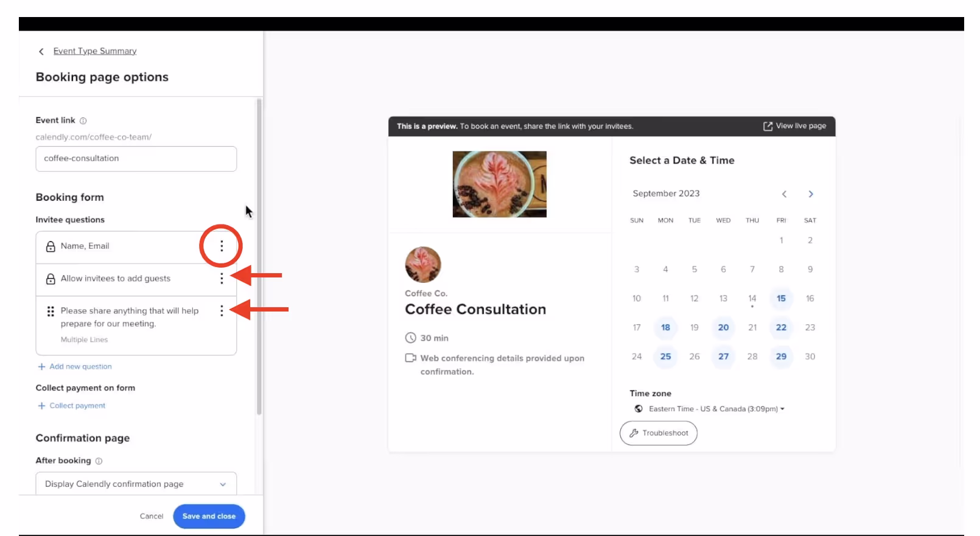Screen dimensions: 980x536
Task: Click Save and close button
Action: pos(209,517)
